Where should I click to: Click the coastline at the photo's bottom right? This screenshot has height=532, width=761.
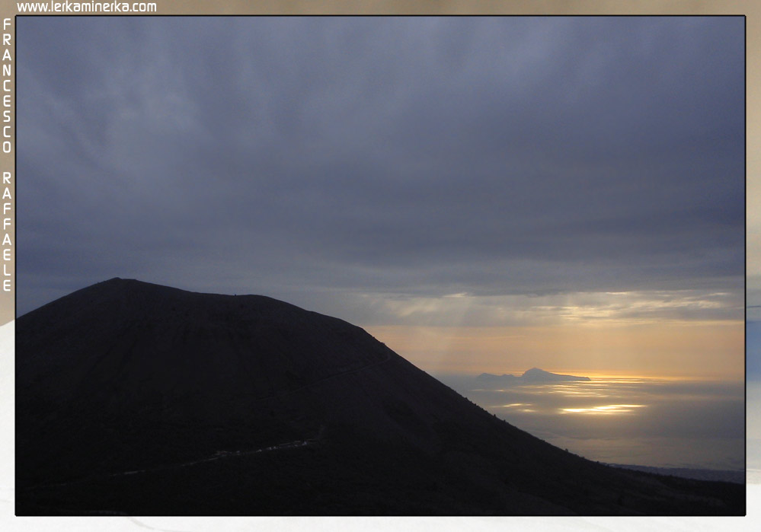(x=686, y=472)
